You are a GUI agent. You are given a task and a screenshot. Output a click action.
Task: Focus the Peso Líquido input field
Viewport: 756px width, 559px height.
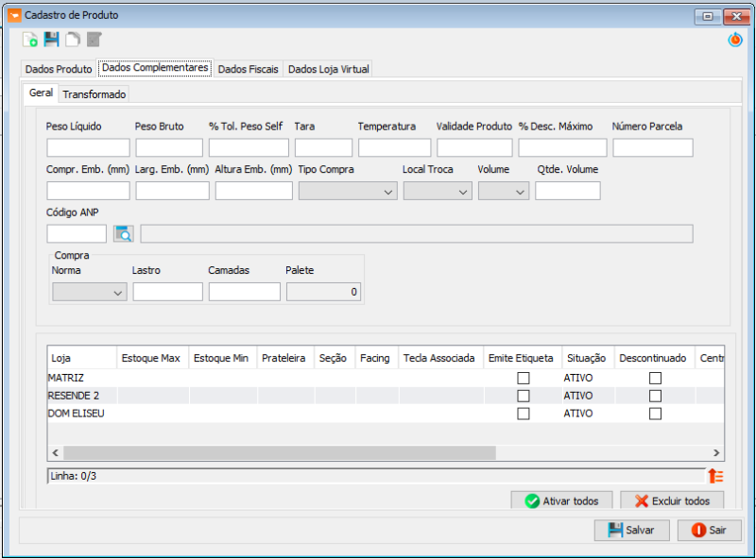tap(88, 148)
